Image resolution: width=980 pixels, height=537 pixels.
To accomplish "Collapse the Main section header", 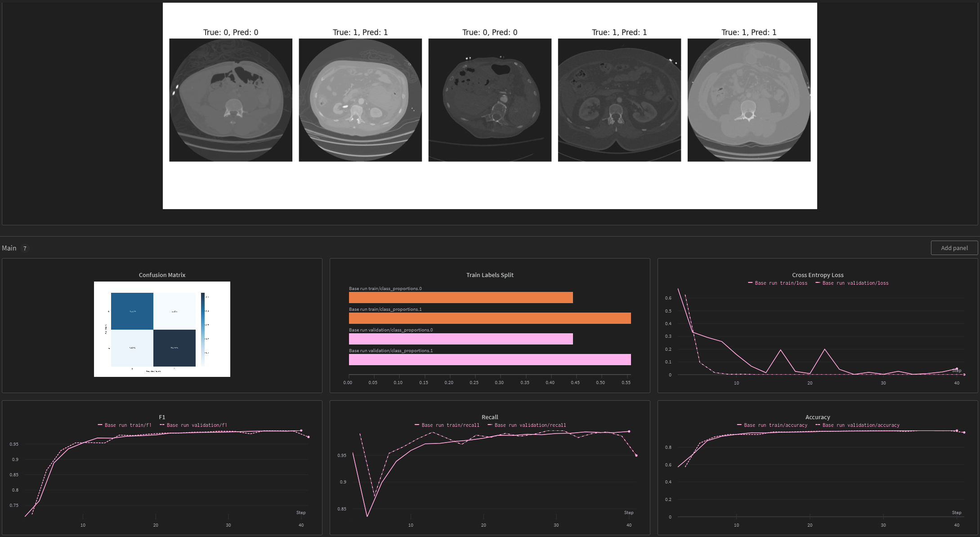I will pyautogui.click(x=9, y=248).
